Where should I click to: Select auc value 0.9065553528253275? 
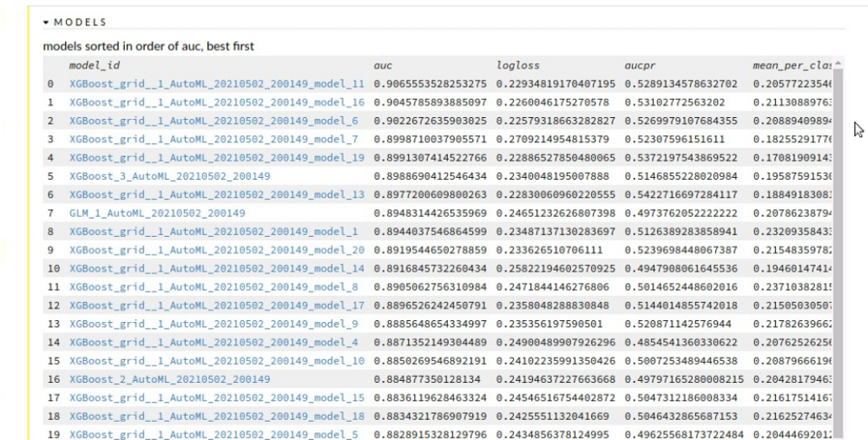pos(431,84)
